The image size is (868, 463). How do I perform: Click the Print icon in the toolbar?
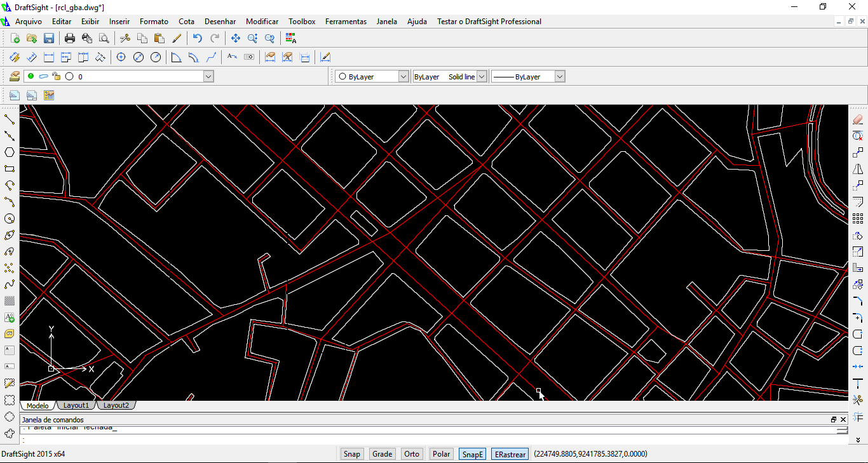[69, 38]
